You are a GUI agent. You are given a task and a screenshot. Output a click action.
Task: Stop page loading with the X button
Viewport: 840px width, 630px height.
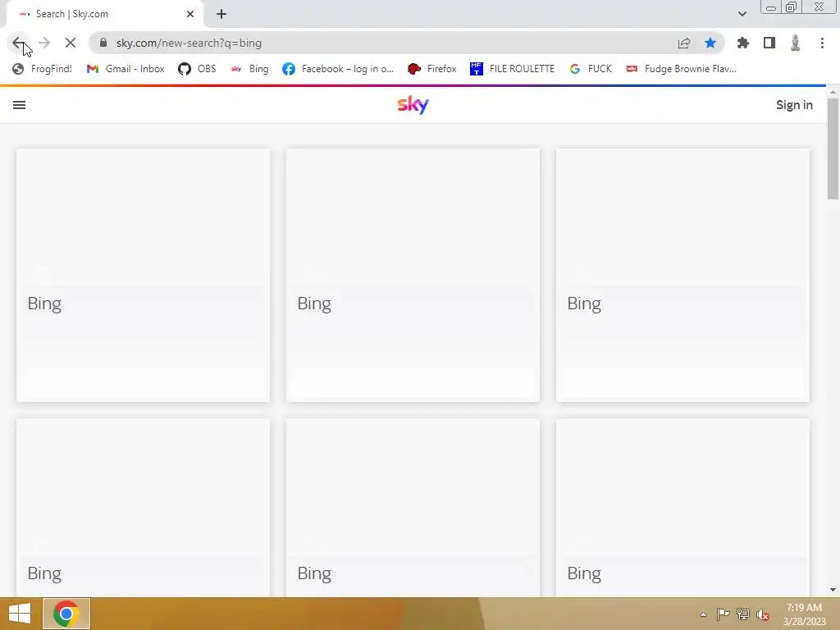[x=71, y=43]
